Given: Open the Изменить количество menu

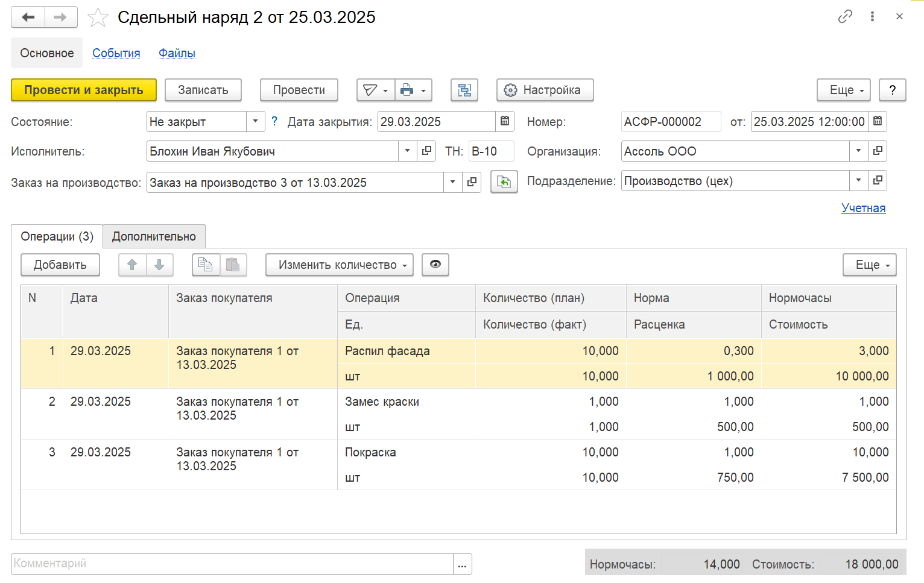Looking at the screenshot, I should point(339,265).
